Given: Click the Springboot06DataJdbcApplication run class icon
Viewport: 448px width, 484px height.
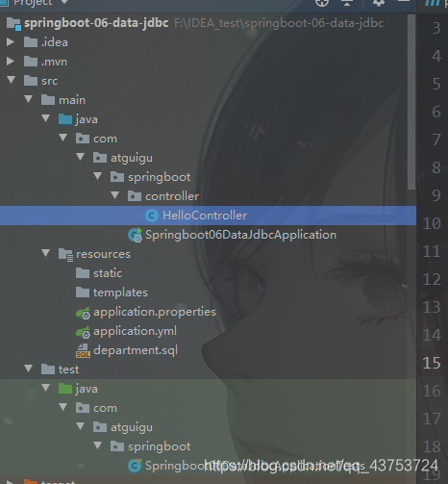Looking at the screenshot, I should pyautogui.click(x=135, y=235).
